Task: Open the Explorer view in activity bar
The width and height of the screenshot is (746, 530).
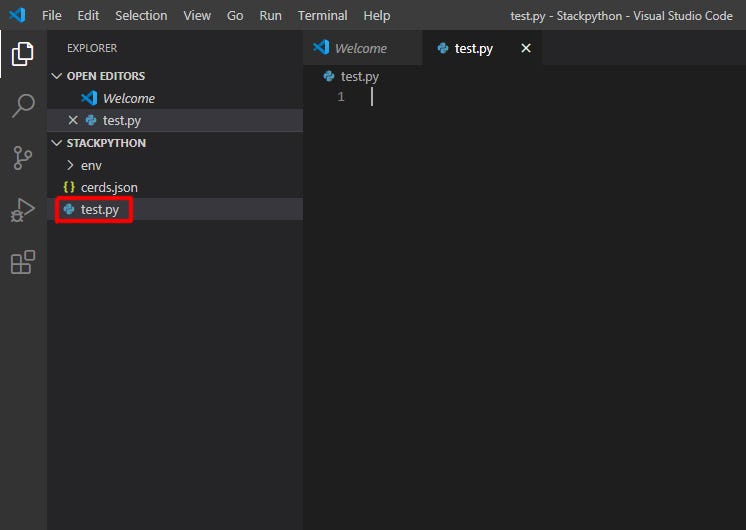Action: 22,54
